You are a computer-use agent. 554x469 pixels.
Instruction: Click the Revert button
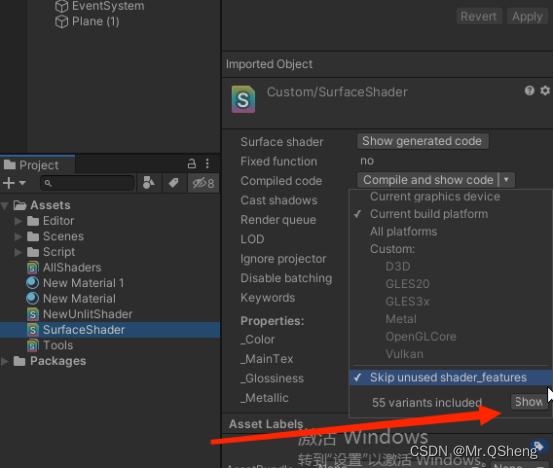[479, 17]
